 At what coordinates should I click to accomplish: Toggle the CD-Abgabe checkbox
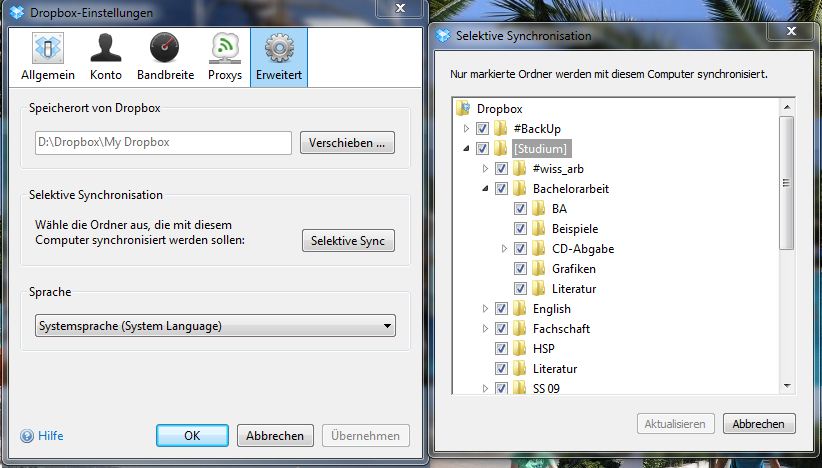[x=520, y=248]
